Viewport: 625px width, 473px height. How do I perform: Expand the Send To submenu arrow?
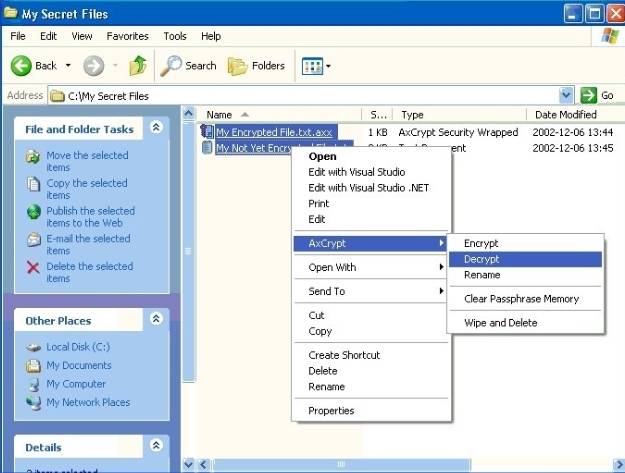tap(441, 290)
